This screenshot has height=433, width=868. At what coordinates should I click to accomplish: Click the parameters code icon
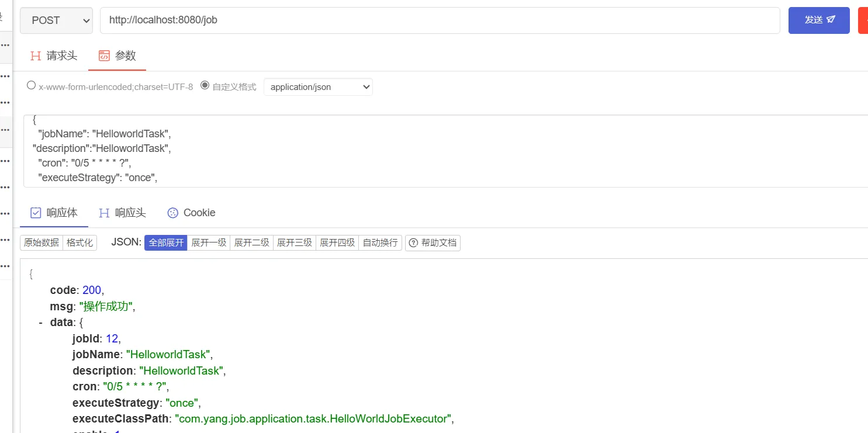[104, 56]
